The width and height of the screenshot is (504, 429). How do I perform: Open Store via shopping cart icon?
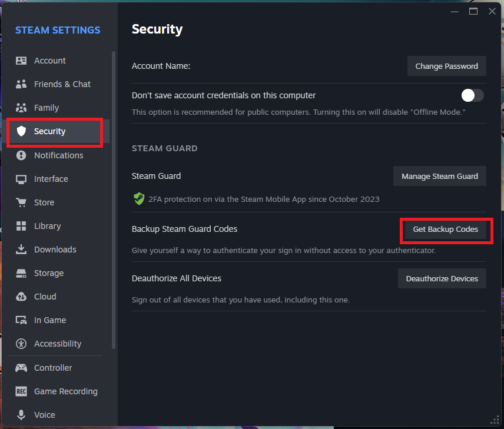point(21,202)
